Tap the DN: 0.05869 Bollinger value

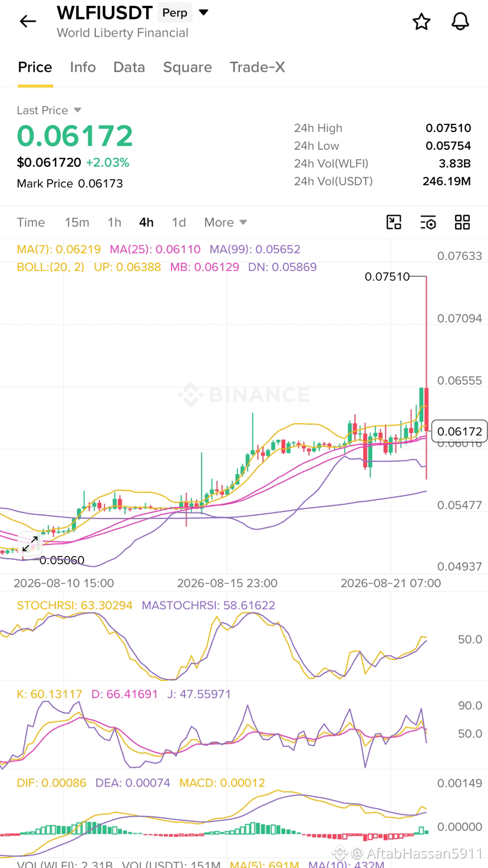(x=282, y=267)
